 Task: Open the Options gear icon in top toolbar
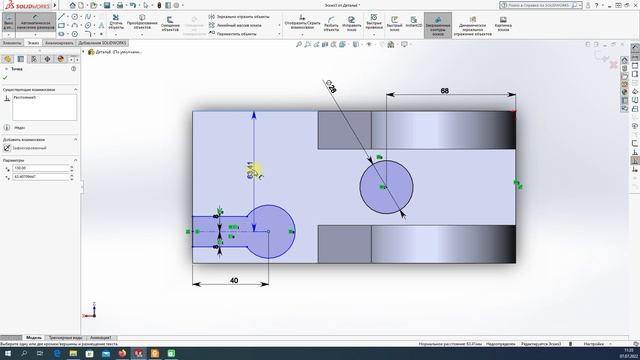tap(176, 5)
